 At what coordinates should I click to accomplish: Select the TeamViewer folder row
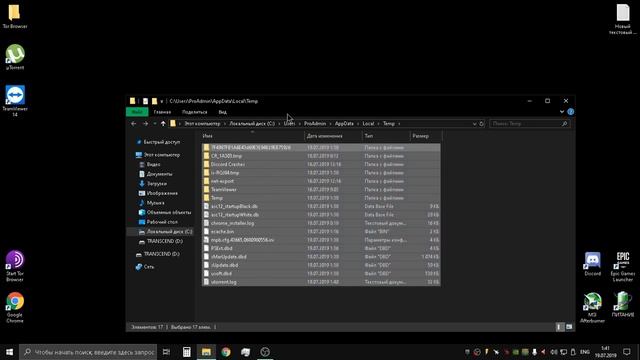[x=321, y=189]
